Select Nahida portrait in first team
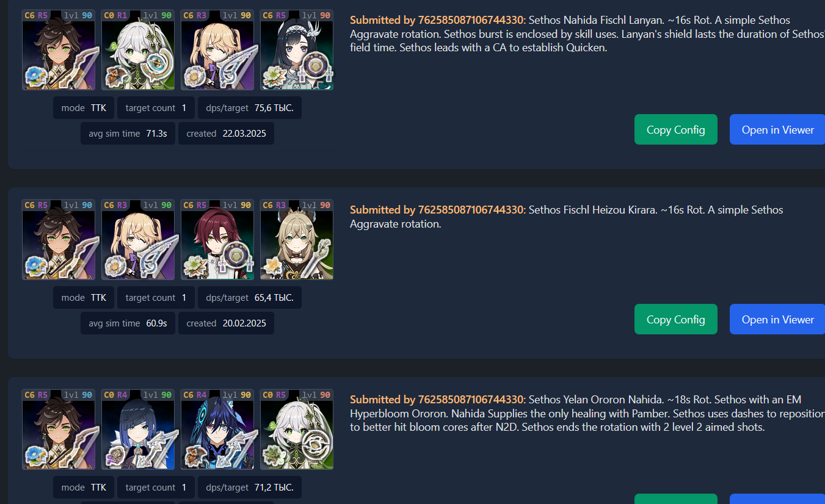The width and height of the screenshot is (825, 504). [138, 50]
